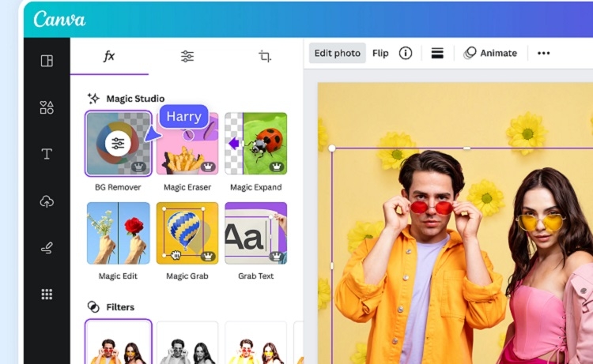Click the Canva logo
The height and width of the screenshot is (364, 593).
coord(59,19)
